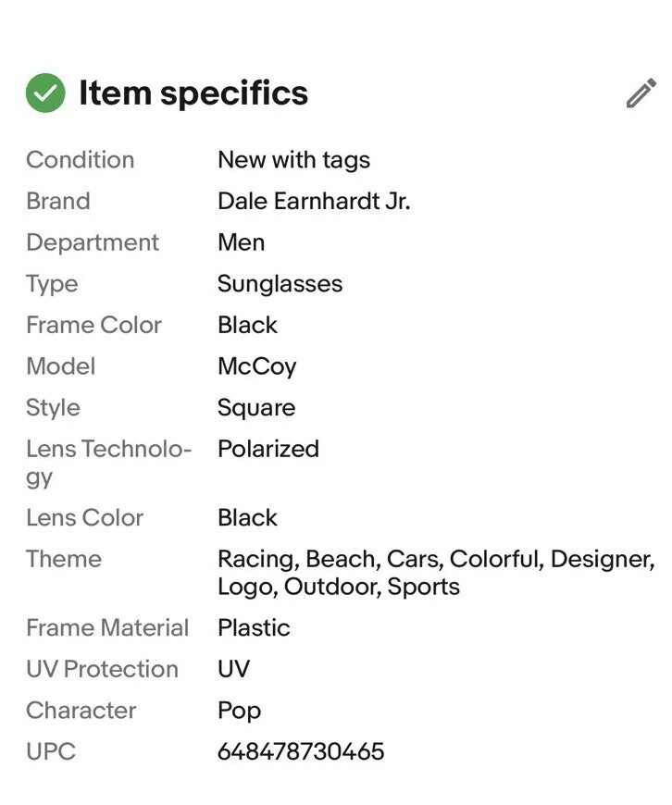
Task: Click the pencil edit icon
Action: tap(641, 93)
